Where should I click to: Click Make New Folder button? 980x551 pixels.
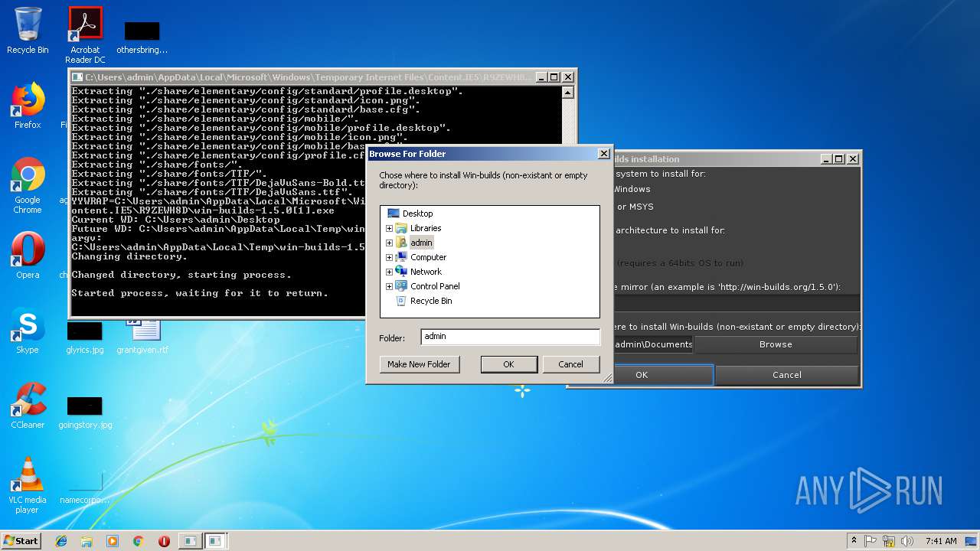click(419, 364)
